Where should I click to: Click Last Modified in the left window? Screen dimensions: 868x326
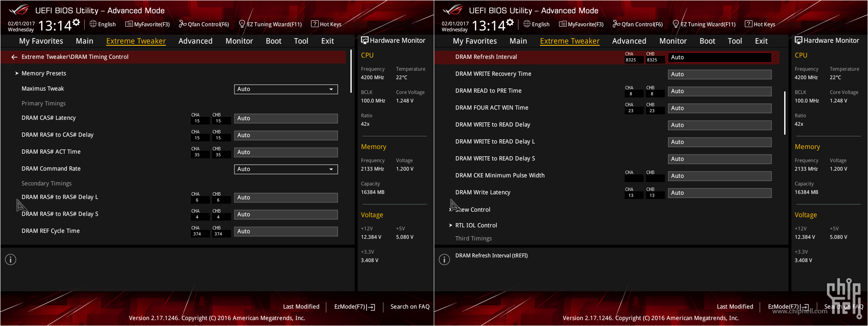[301, 307]
